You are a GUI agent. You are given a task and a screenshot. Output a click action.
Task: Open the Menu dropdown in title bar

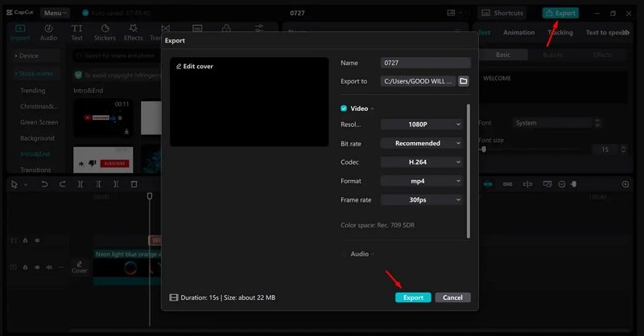[x=55, y=13]
